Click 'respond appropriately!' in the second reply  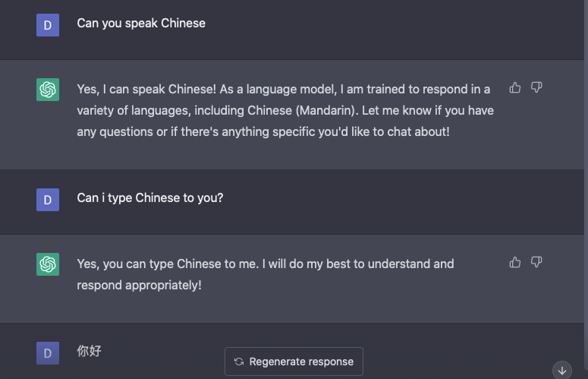(x=140, y=286)
